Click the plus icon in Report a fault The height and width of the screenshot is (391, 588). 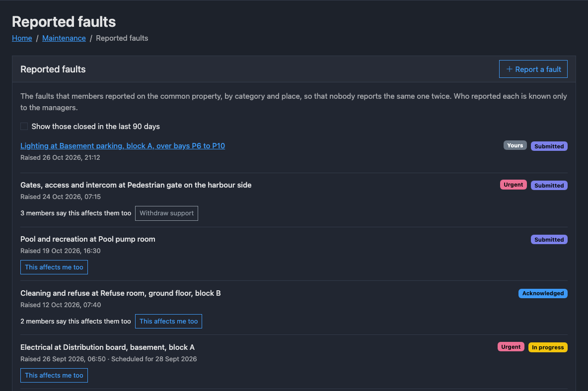tap(509, 69)
